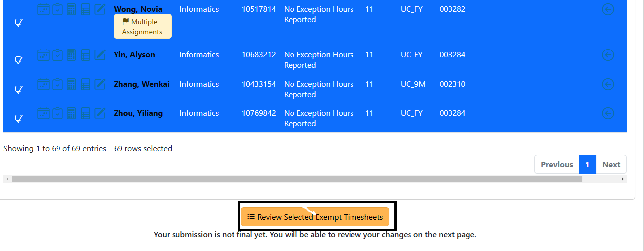The height and width of the screenshot is (251, 644).
Task: Click Review Selected Exempt Timesheets button
Action: [315, 217]
